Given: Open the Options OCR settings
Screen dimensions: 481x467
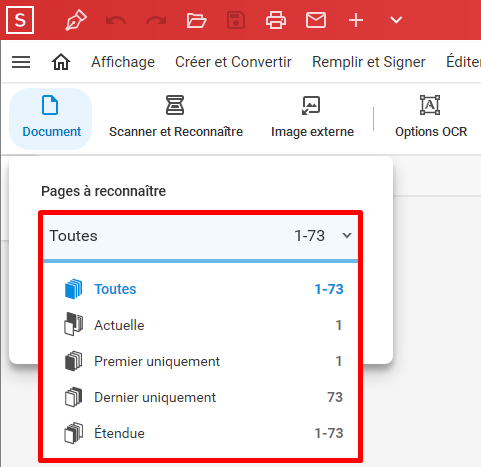Looking at the screenshot, I should (431, 117).
